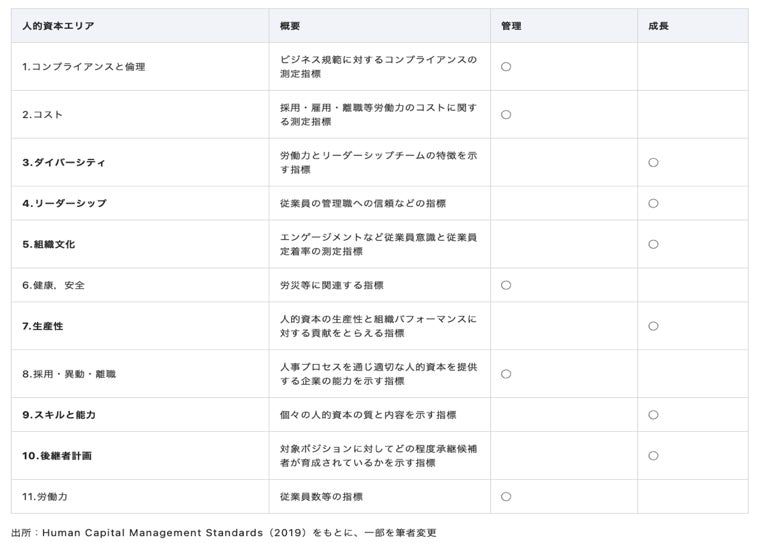Click circle in 成長 column for スキルと能力
The height and width of the screenshot is (543, 762).
tap(653, 414)
